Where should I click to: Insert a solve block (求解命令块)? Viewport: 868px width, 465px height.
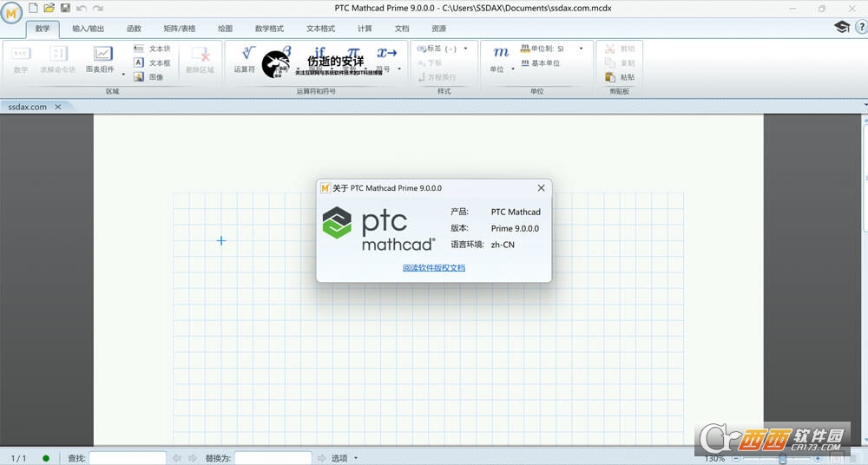click(x=58, y=59)
